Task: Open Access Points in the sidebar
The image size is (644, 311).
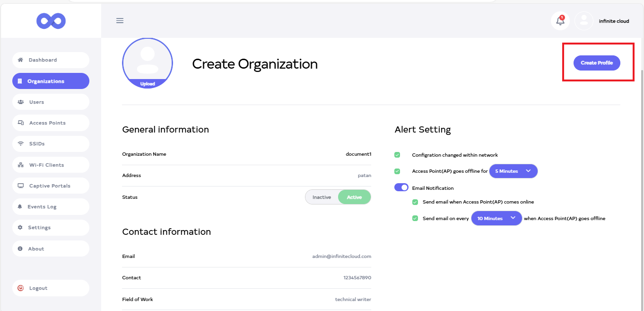Action: [47, 123]
